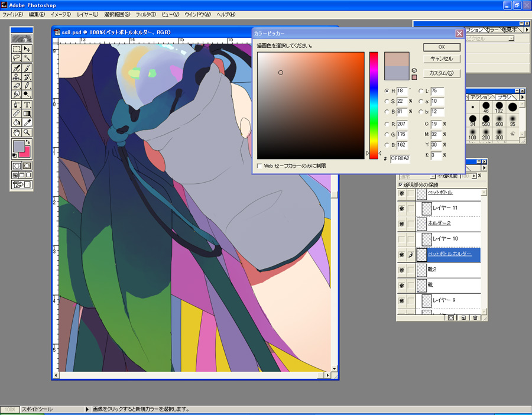Select the L: lightness radio button
Image resolution: width=532 pixels, height=415 pixels.
coord(421,91)
